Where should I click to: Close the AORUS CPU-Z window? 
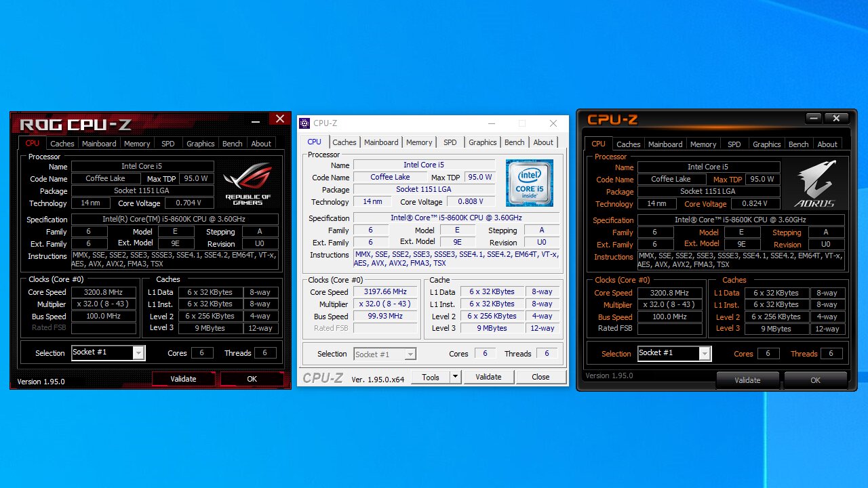click(836, 119)
